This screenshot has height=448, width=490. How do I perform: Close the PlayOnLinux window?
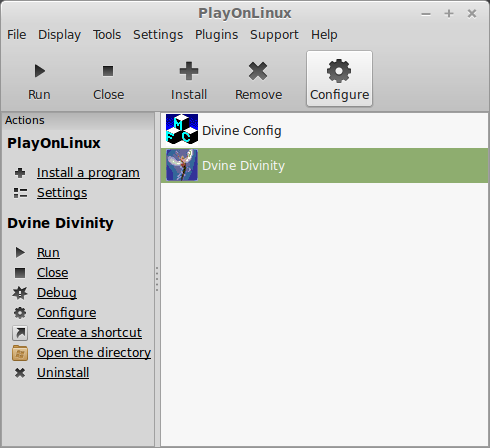[472, 14]
